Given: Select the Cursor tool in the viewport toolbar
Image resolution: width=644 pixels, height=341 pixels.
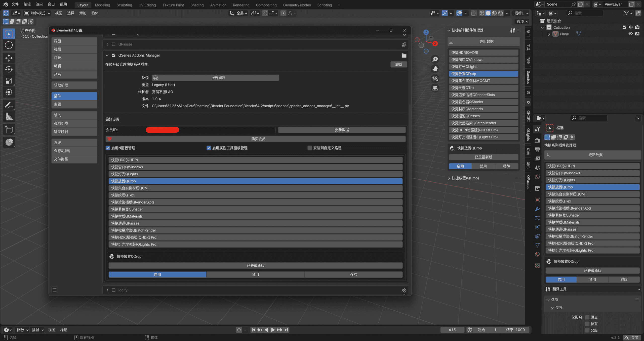Looking at the screenshot, I should click(x=9, y=45).
